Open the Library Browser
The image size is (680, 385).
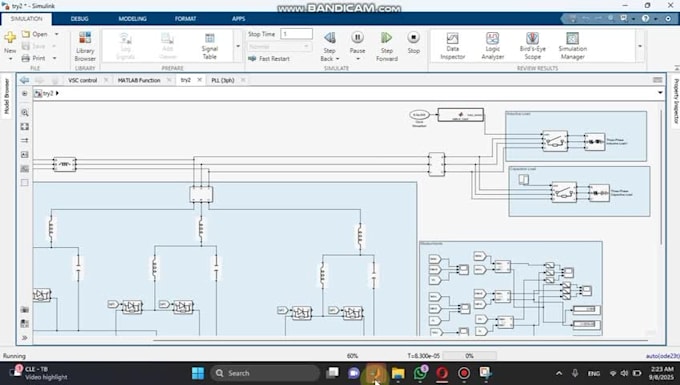pos(85,46)
